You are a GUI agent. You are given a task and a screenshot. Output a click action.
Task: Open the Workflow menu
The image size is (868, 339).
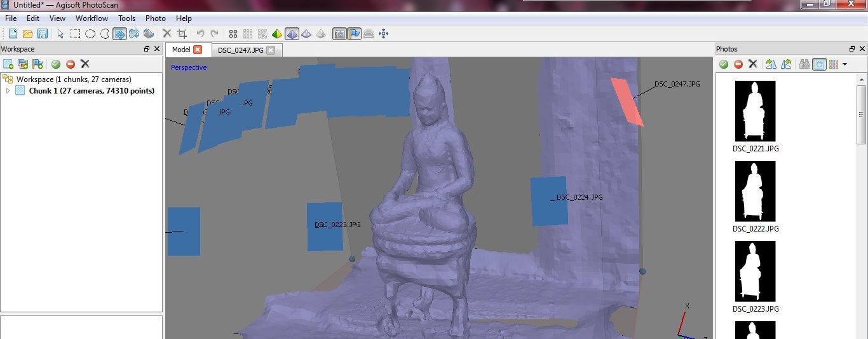tap(92, 18)
